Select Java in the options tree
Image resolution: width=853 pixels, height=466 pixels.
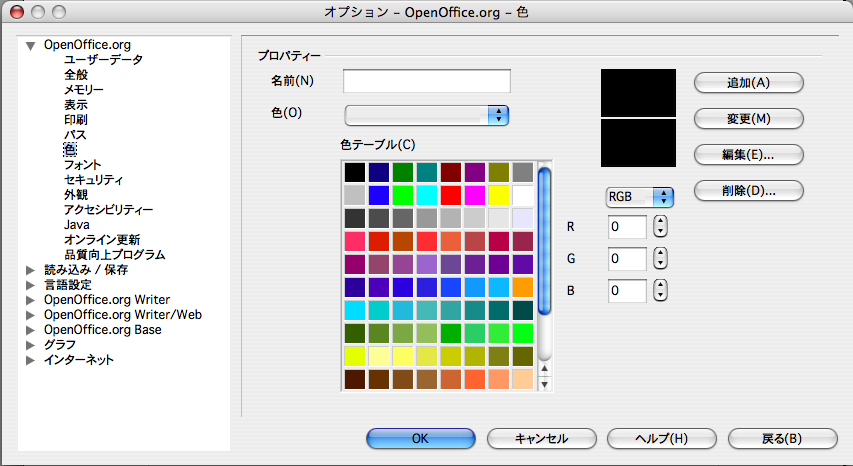click(x=77, y=225)
